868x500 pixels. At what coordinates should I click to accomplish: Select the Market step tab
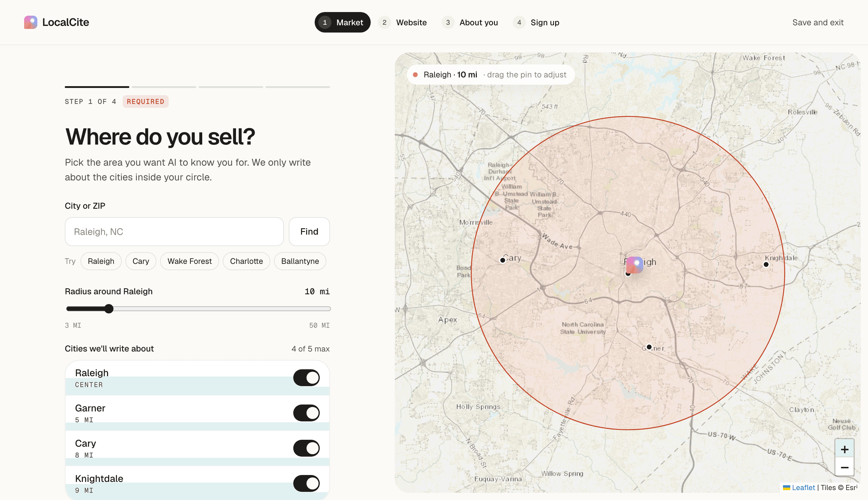[342, 22]
